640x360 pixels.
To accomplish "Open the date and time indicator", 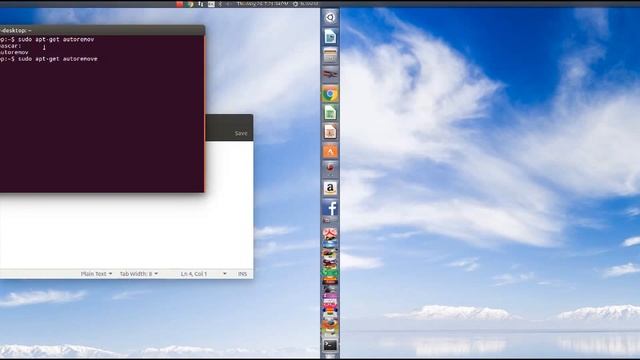I will point(262,4).
